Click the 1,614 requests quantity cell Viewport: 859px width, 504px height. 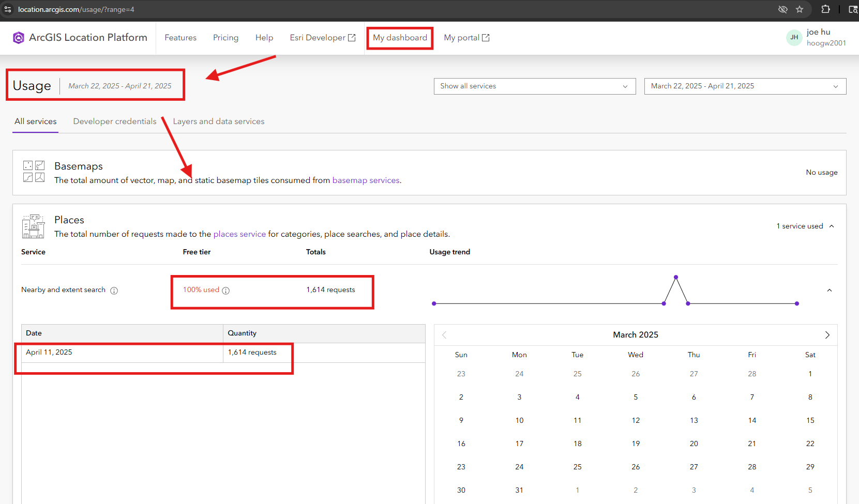[324, 353]
